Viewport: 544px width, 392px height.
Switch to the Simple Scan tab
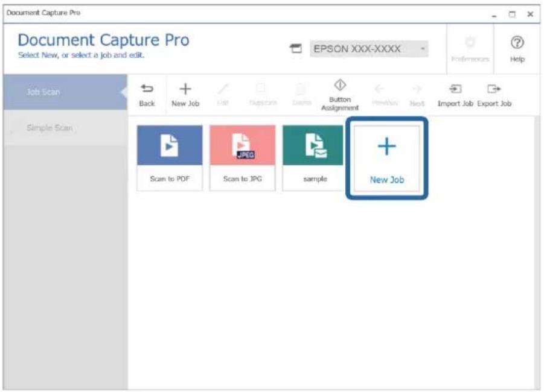click(65, 128)
